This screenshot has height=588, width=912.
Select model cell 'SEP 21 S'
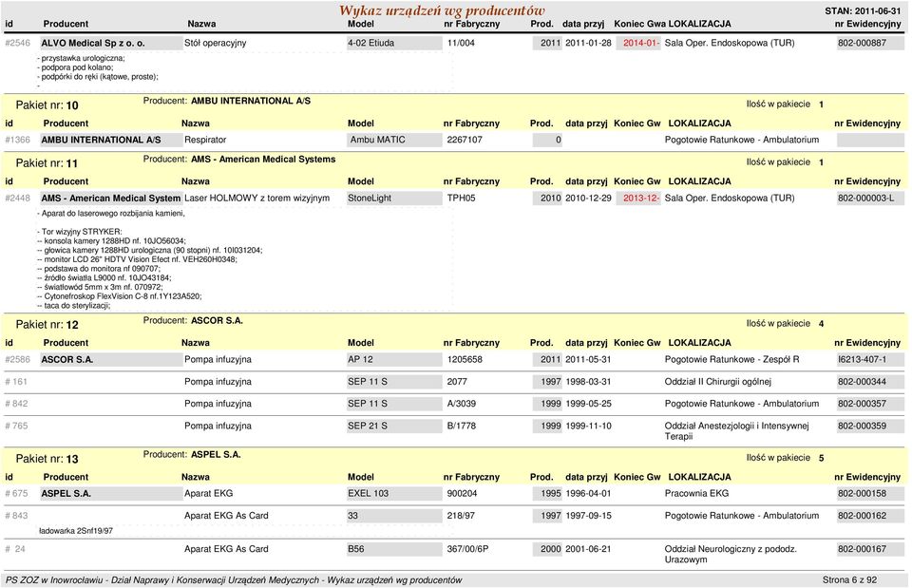394,427
